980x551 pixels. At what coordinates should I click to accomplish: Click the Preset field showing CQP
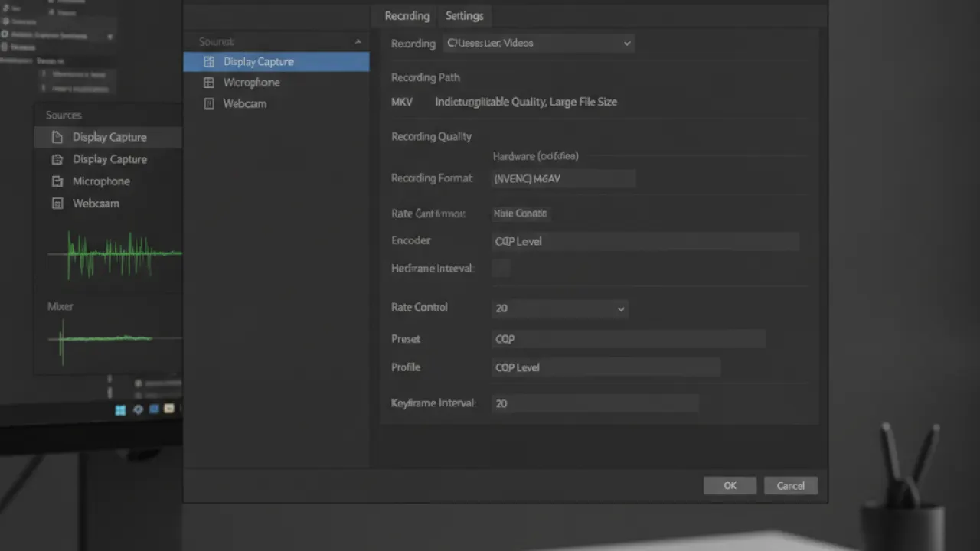pos(629,339)
